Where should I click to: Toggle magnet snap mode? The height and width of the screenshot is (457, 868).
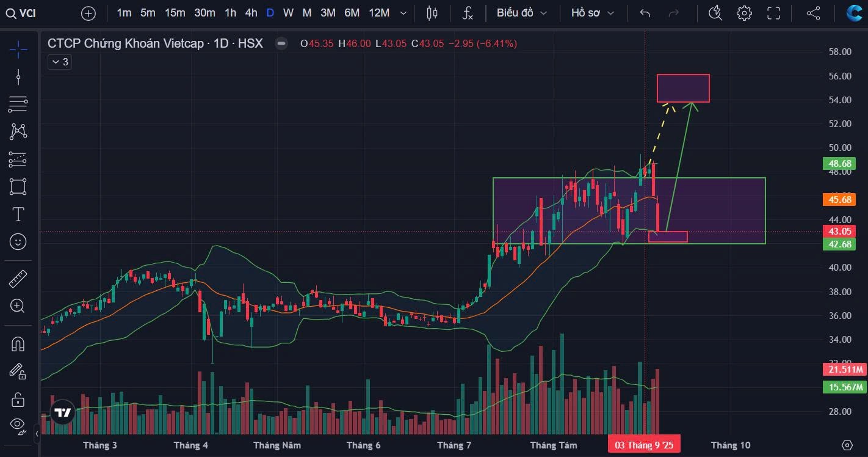coord(18,344)
